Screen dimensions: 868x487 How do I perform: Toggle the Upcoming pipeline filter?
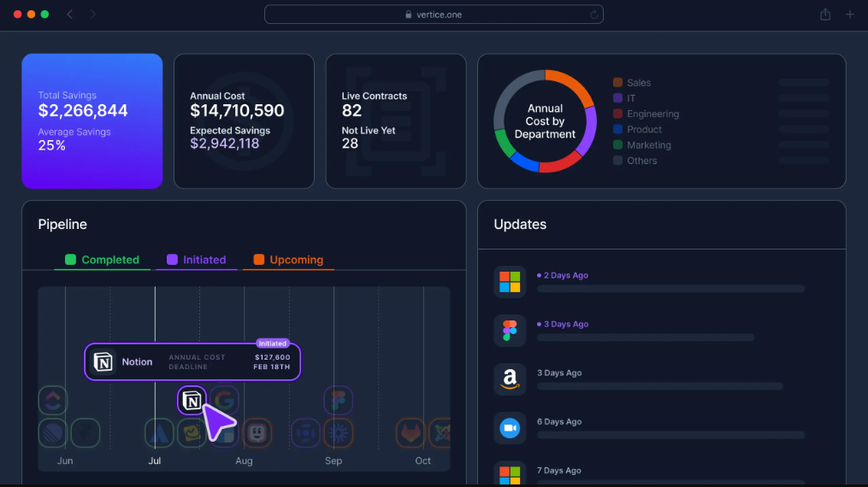click(288, 260)
